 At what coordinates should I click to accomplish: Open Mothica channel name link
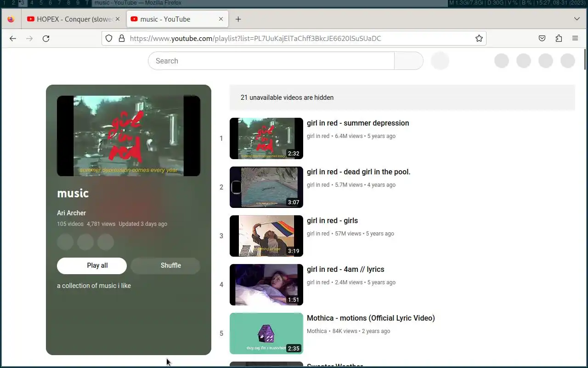pyautogui.click(x=317, y=331)
